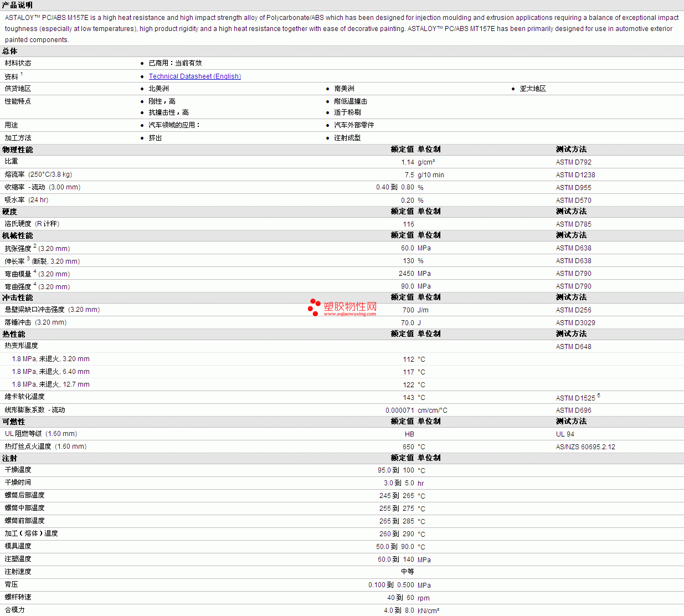Click the 挤出 processing method
This screenshot has height=616, width=684.
pyautogui.click(x=155, y=138)
